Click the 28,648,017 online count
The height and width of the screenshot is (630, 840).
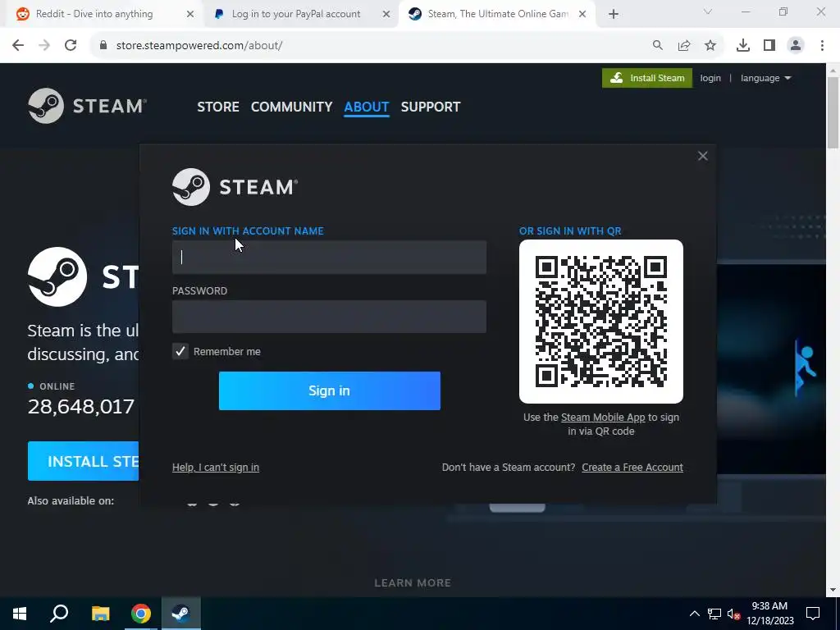tap(81, 407)
